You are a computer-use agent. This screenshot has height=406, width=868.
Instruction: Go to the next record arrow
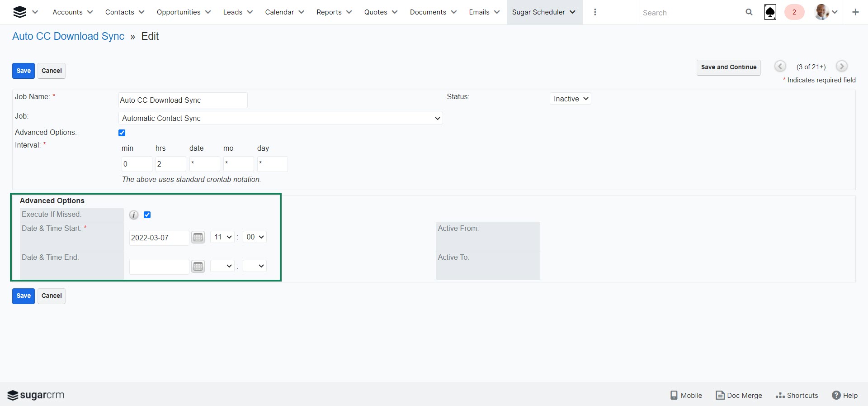pos(841,67)
